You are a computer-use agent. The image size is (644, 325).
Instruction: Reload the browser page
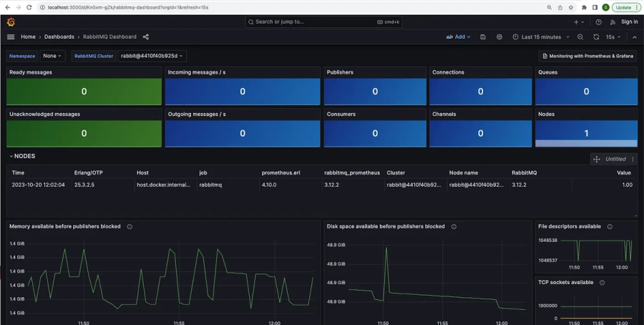(29, 7)
